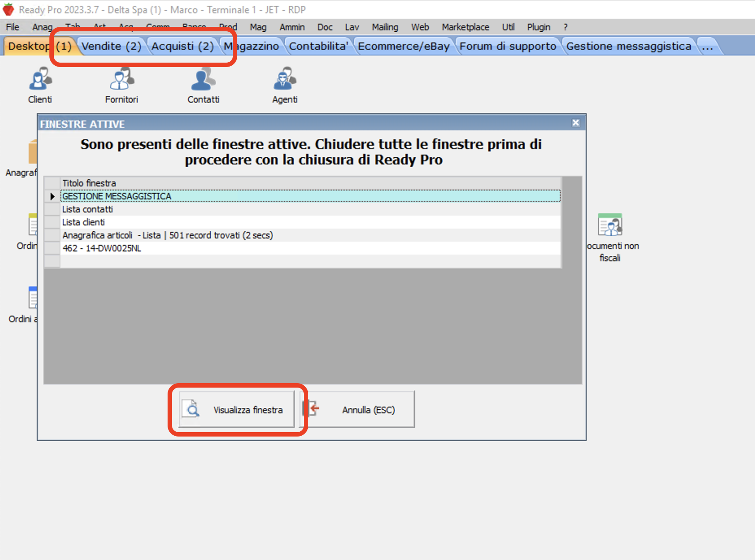Switch to Contabilita' tab
This screenshot has width=755, height=560.
318,46
